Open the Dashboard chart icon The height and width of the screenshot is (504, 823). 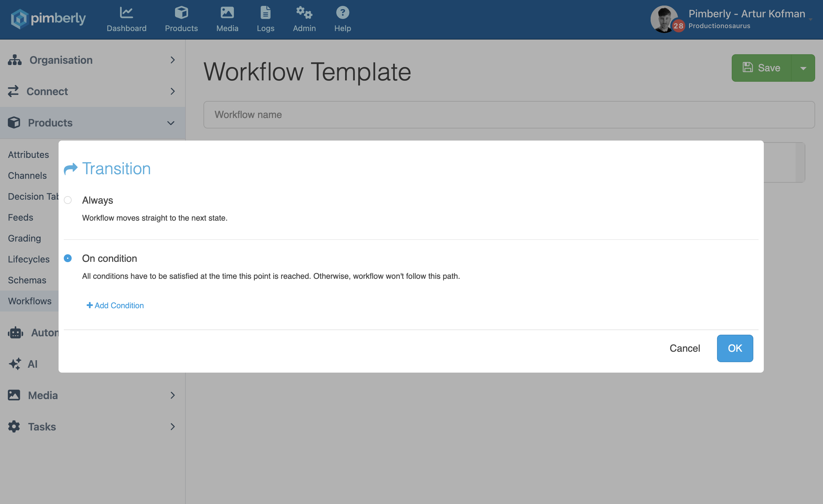pos(126,13)
